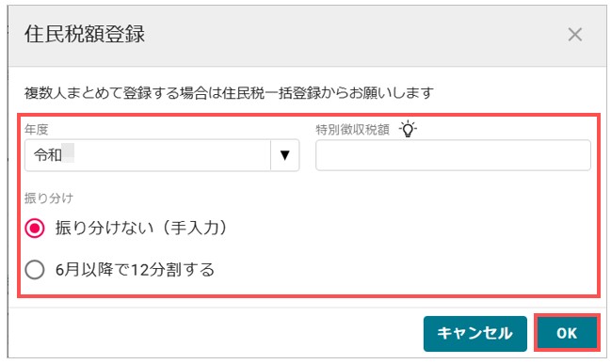Click the 年度 field label
Viewport: 611px width, 364px height.
pyautogui.click(x=36, y=129)
